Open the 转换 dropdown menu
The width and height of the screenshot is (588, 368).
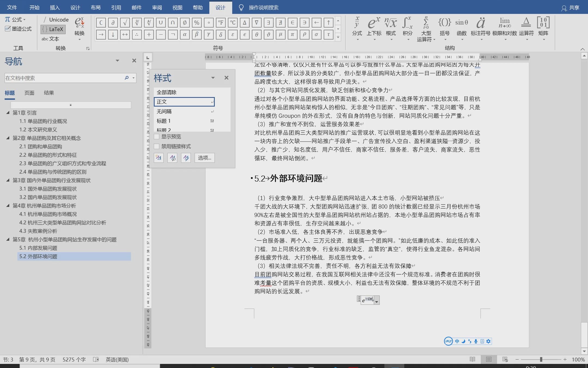click(x=79, y=40)
